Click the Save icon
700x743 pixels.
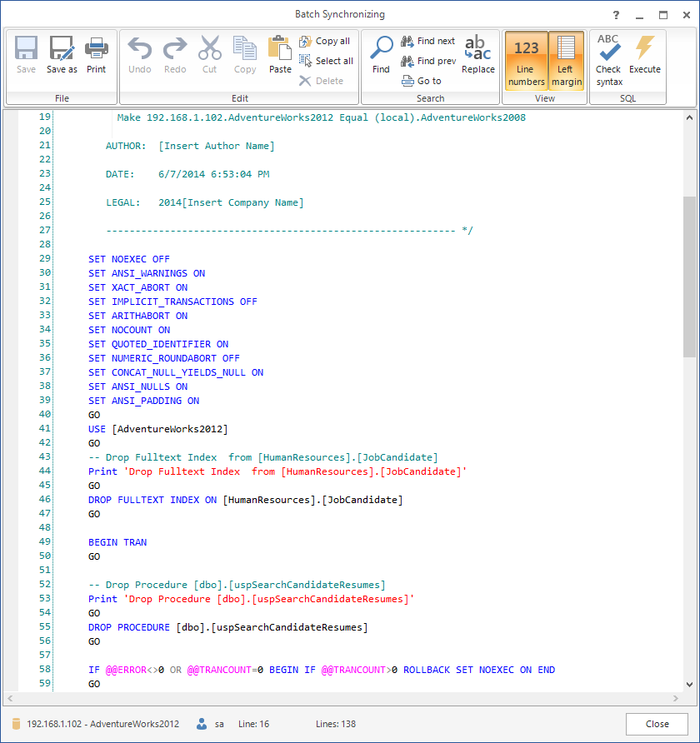(x=26, y=54)
